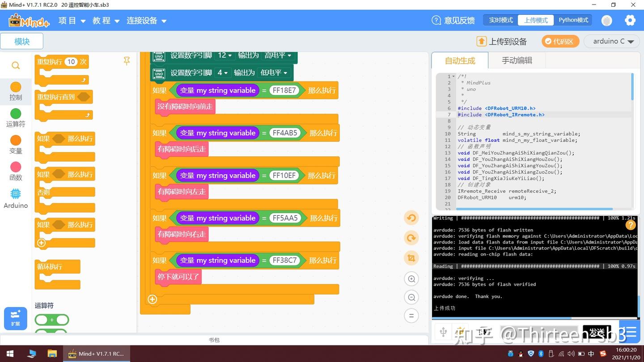644x362 pixels.
Task: Open the 连接设备 menu
Action: 142,21
